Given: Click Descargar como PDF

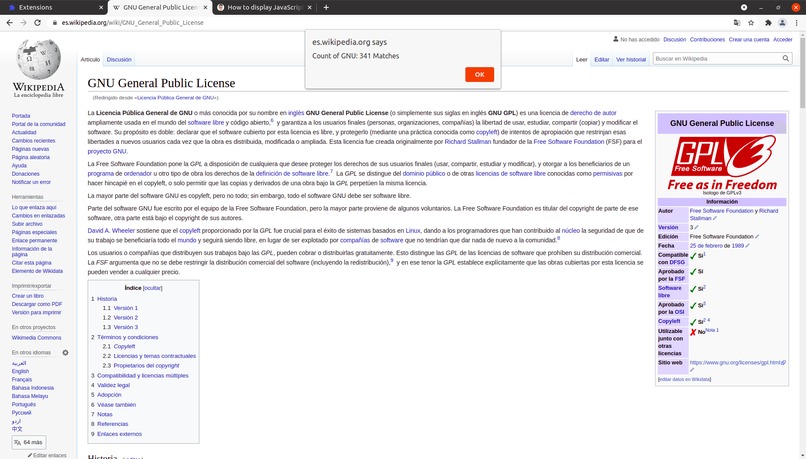Looking at the screenshot, I should 37,304.
